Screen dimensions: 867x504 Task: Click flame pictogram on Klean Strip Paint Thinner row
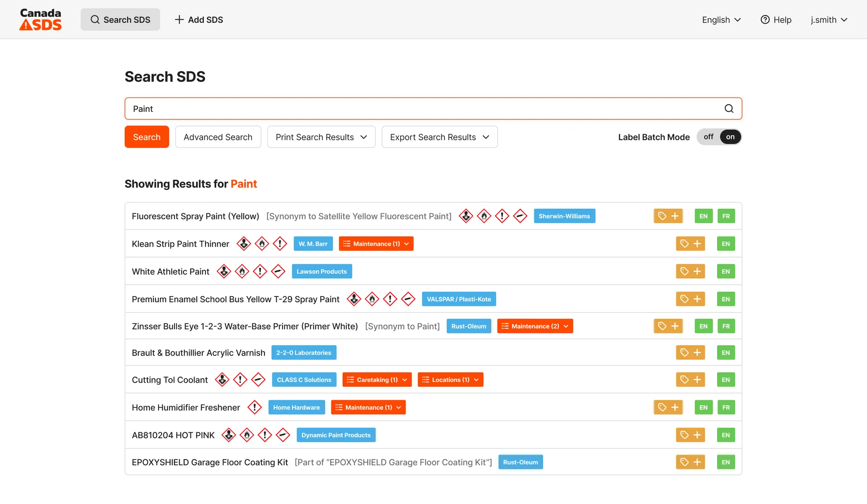point(262,244)
